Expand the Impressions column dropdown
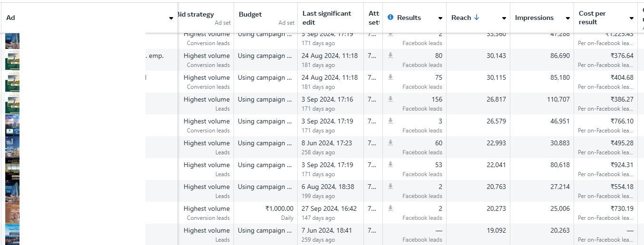Viewport: 644px width, 245px height. click(567, 18)
